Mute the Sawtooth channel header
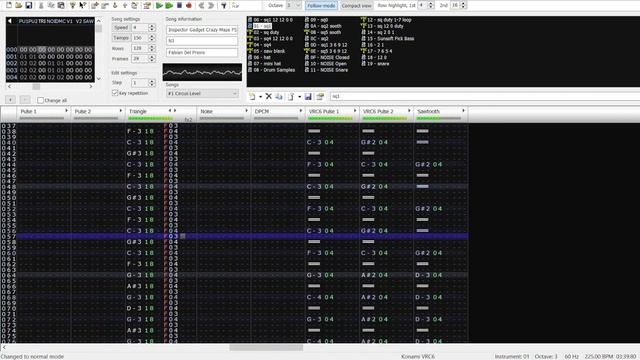640x360 pixels. (x=440, y=113)
